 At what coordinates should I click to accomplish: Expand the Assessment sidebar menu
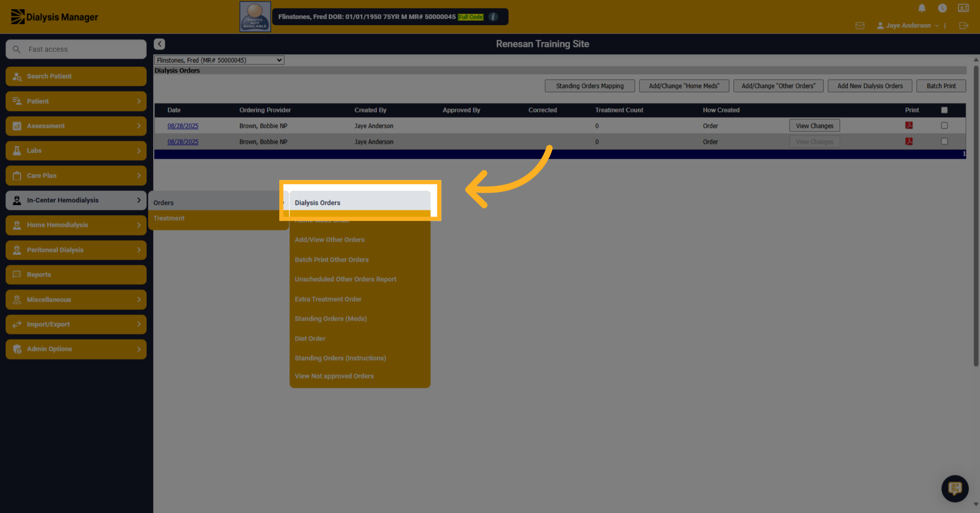(x=76, y=126)
